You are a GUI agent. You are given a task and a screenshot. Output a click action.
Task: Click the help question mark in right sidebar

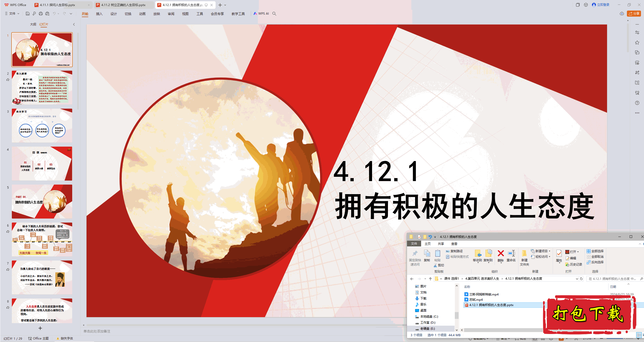[637, 103]
